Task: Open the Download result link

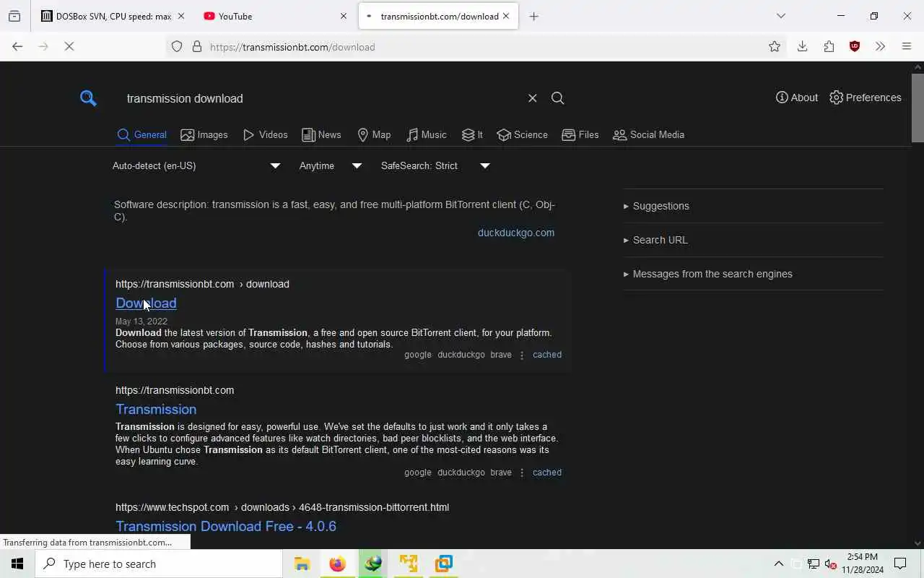Action: tap(146, 303)
